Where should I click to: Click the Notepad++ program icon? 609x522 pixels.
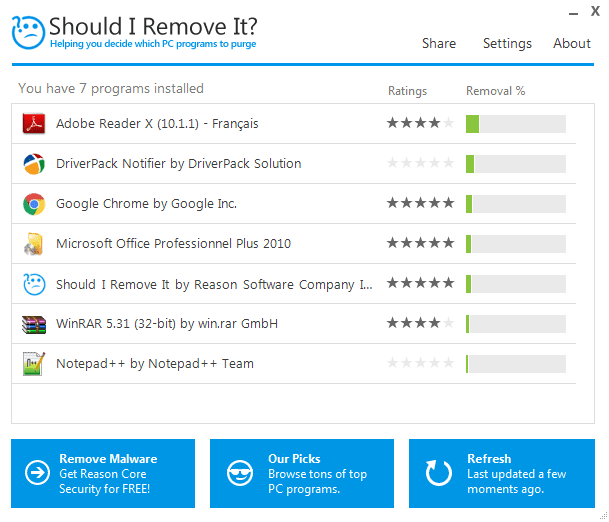tap(34, 364)
